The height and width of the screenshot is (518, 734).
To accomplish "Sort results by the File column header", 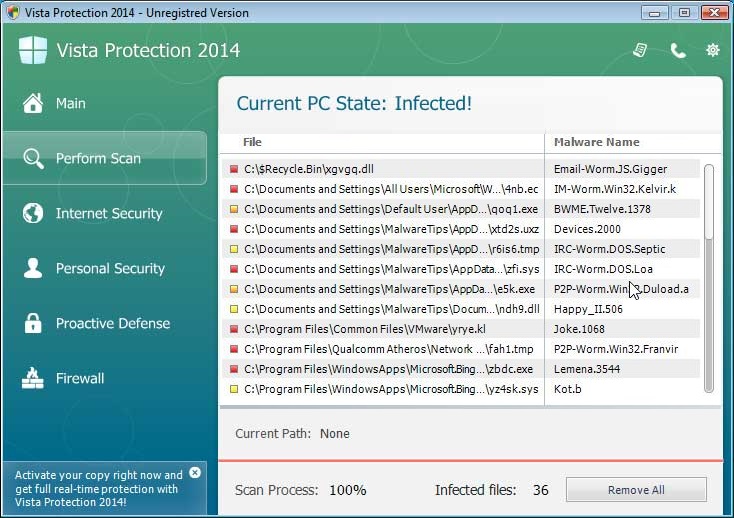I will tap(252, 142).
